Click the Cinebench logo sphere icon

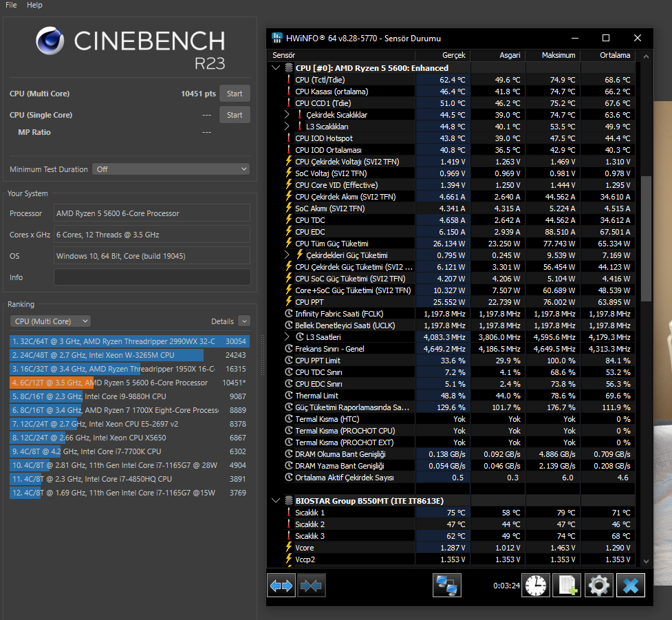click(x=50, y=41)
